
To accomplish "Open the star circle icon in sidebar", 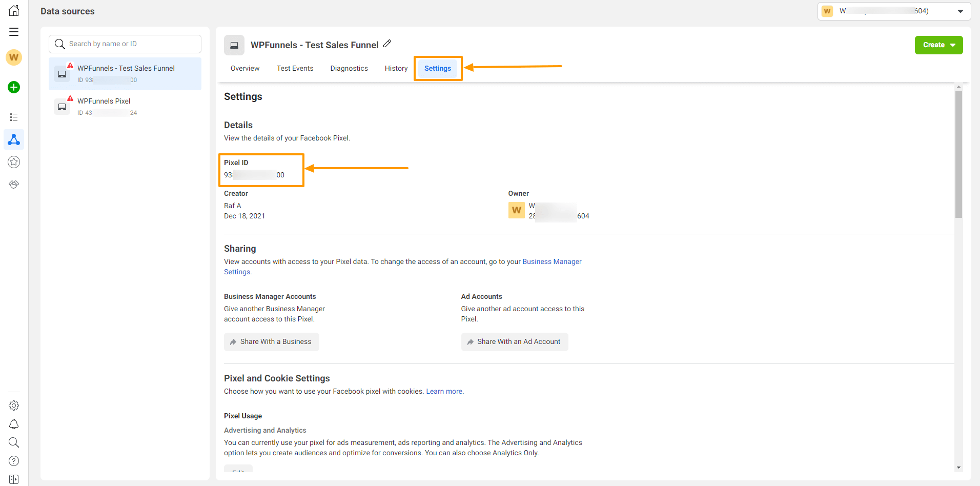I will coord(14,162).
